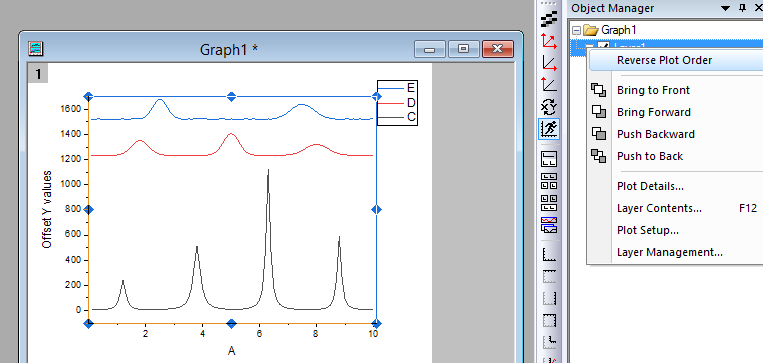
Task: Click the Exchange X-Y Axes icon
Action: 549,107
